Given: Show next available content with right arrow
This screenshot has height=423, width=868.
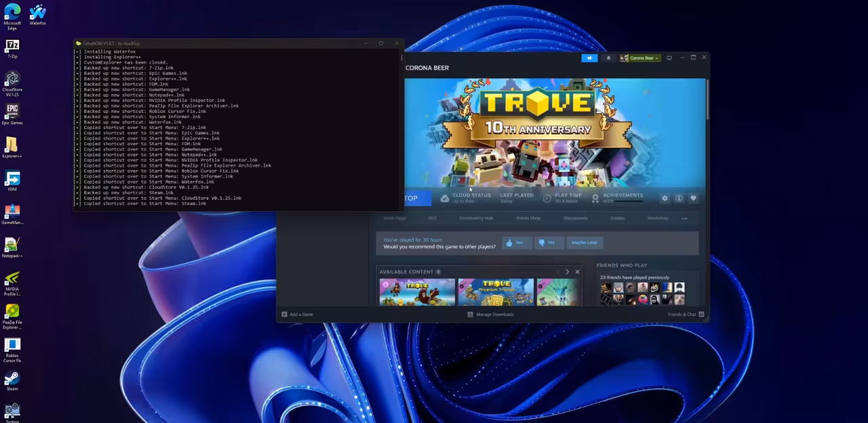Looking at the screenshot, I should [x=567, y=272].
